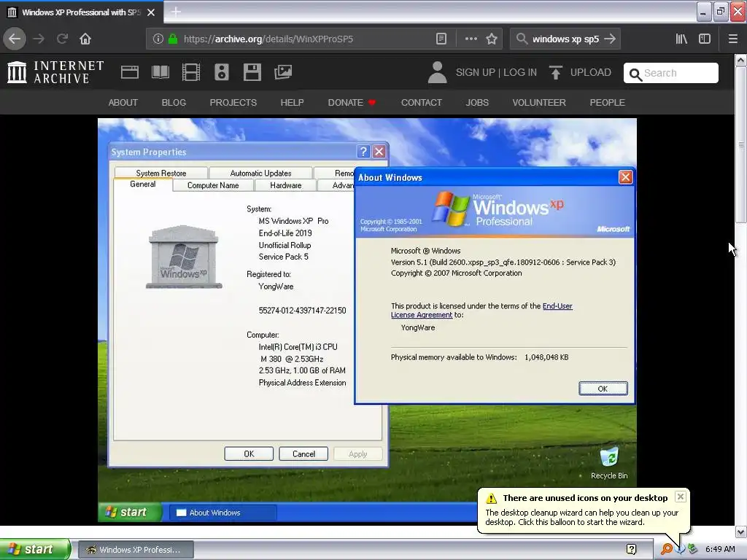747x560 pixels.
Task: Click LOG IN link
Action: click(x=520, y=72)
